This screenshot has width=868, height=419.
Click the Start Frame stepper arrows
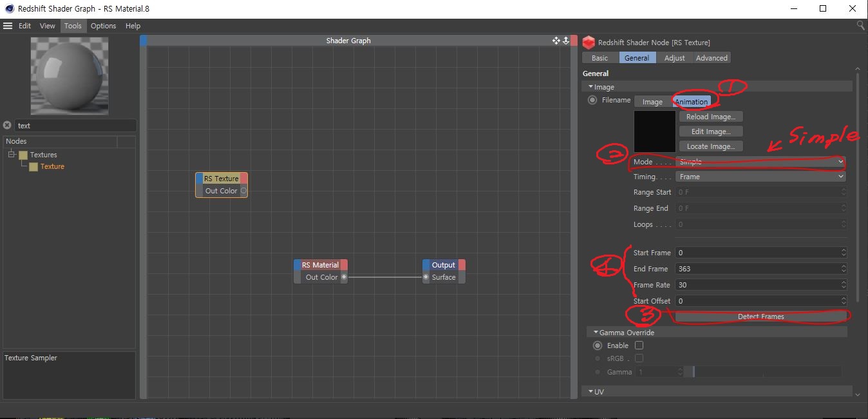[x=844, y=253]
